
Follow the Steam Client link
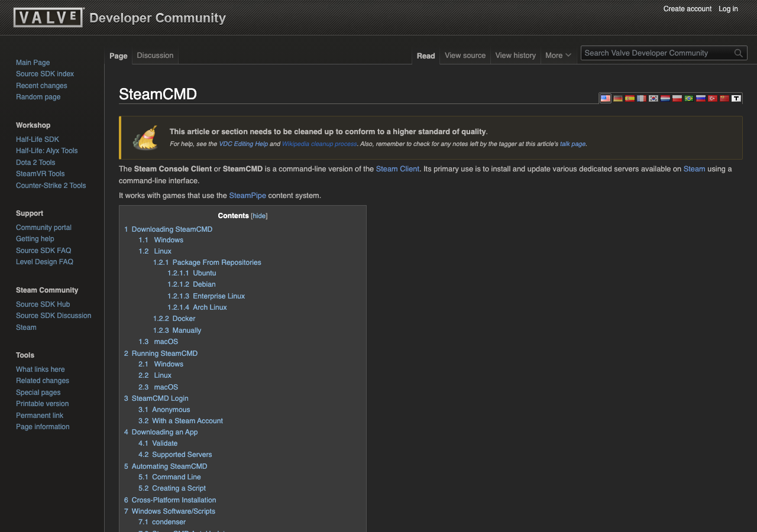(x=397, y=169)
